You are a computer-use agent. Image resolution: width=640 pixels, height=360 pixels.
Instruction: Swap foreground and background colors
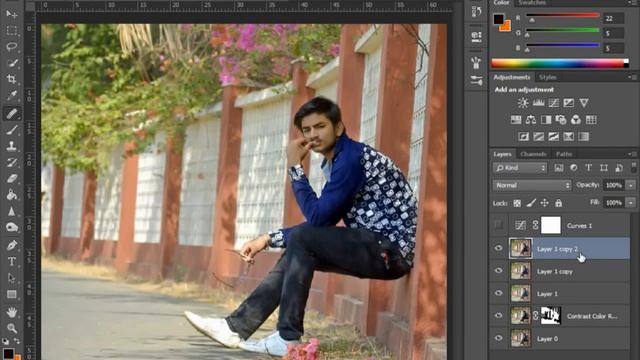pos(18,340)
